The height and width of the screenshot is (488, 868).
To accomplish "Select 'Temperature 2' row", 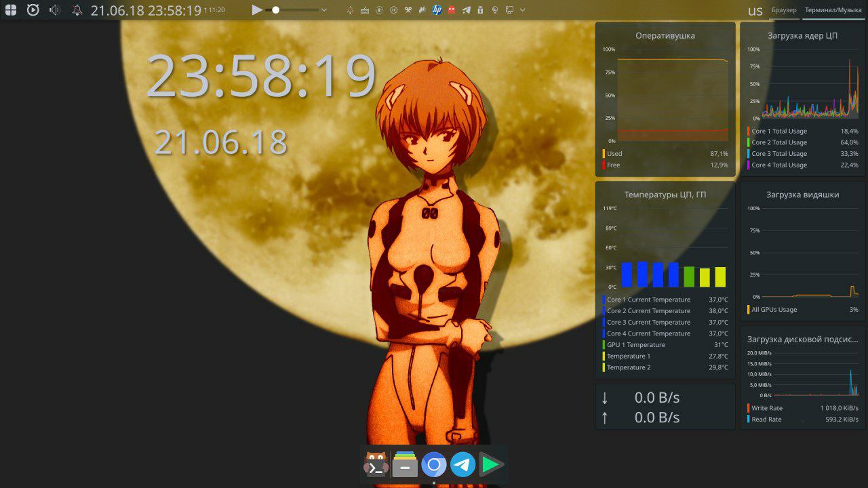I will [665, 367].
